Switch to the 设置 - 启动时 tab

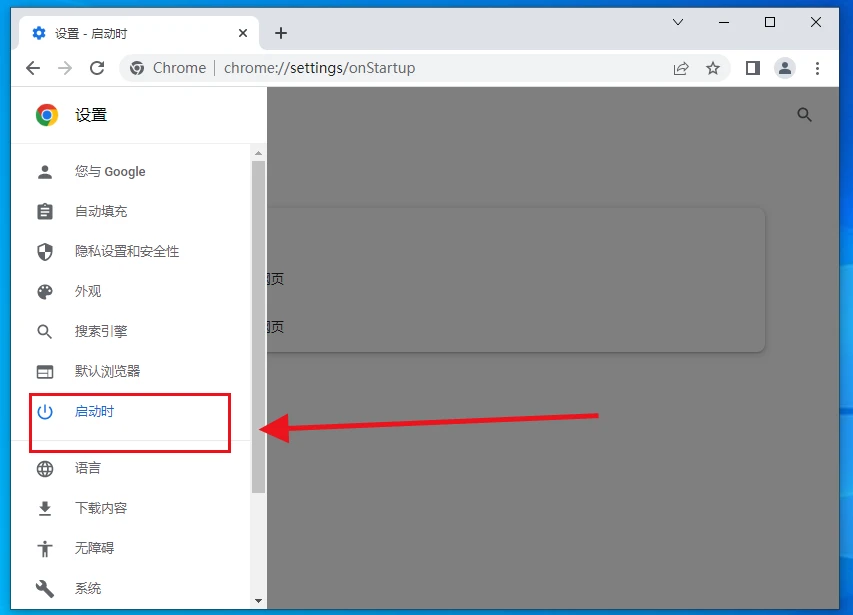point(120,31)
